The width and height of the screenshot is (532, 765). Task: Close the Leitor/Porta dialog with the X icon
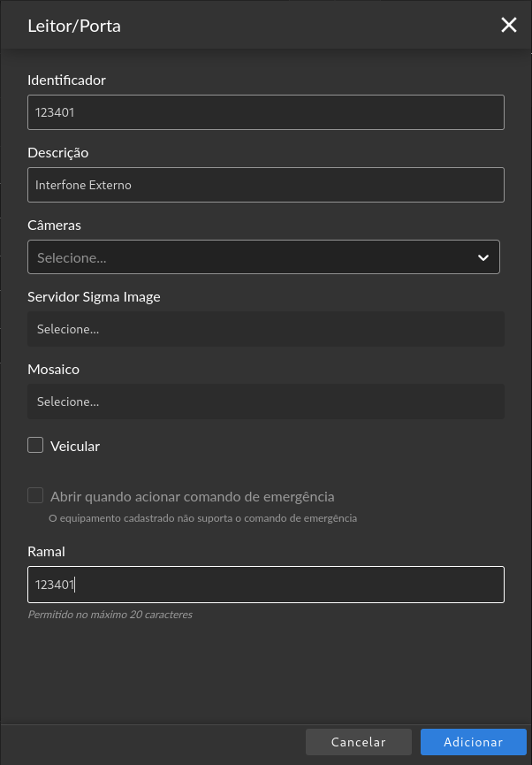coord(509,25)
